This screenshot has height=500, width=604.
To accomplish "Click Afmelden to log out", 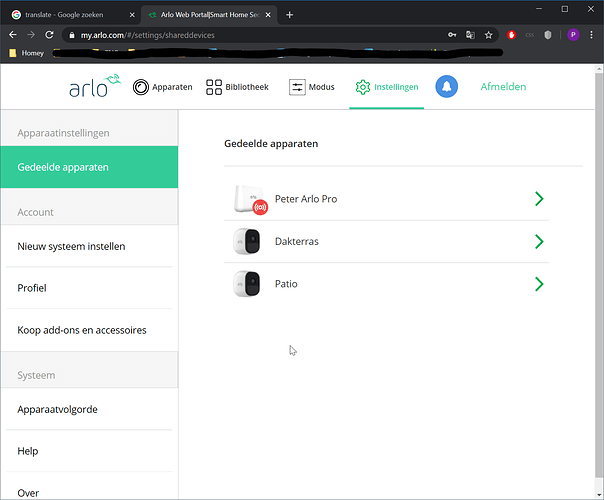I will pyautogui.click(x=503, y=87).
